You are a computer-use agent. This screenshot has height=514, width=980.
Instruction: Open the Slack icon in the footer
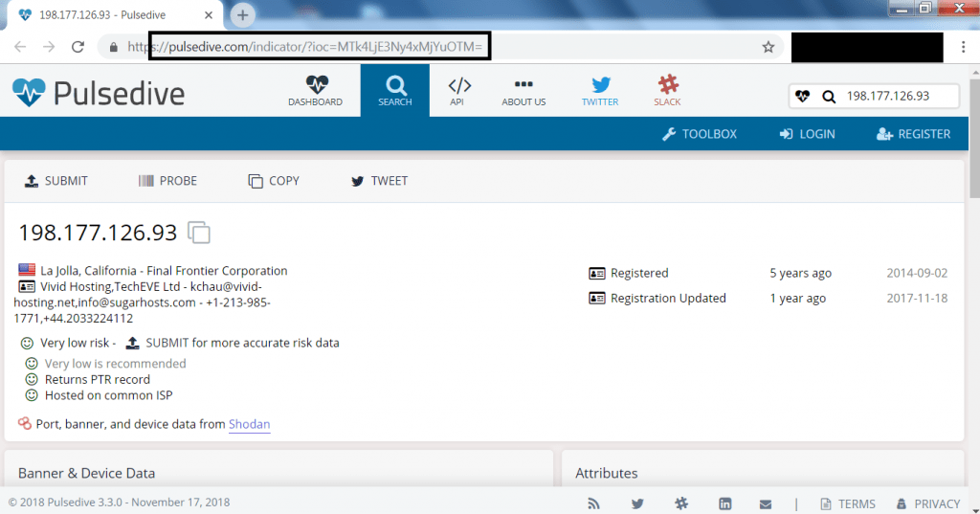(681, 503)
